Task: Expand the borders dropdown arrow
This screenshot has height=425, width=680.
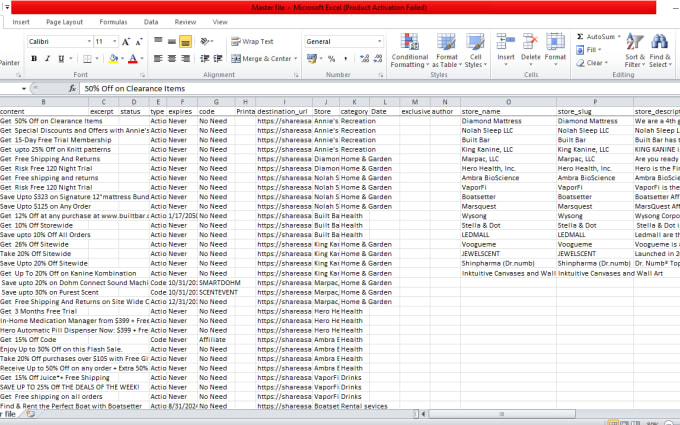Action: point(97,59)
